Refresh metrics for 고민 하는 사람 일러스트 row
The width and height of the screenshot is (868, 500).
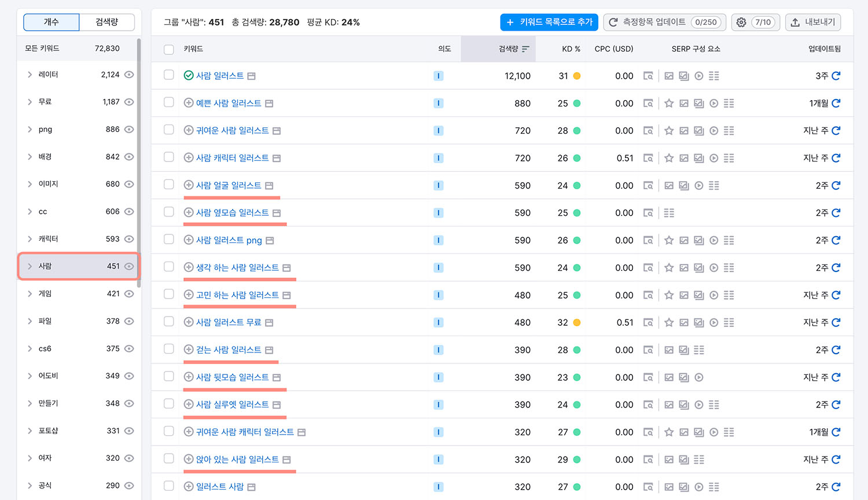pyautogui.click(x=836, y=295)
